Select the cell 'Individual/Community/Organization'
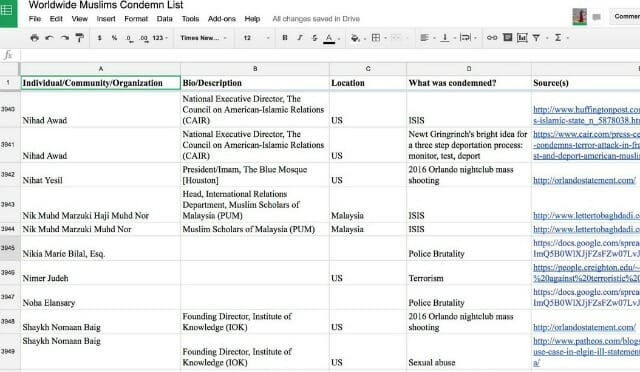Viewport: 640px width, 372px height. click(100, 83)
